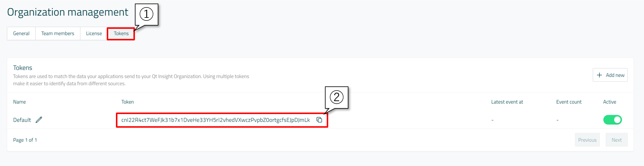Viewport: 644px width, 166px height.
Task: Copy the token string to clipboard
Action: coord(319,120)
